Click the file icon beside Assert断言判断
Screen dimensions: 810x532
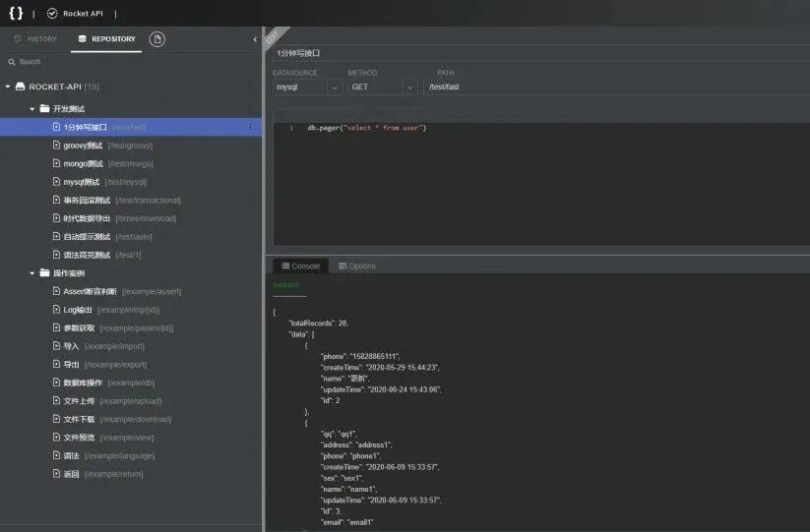tap(56, 291)
